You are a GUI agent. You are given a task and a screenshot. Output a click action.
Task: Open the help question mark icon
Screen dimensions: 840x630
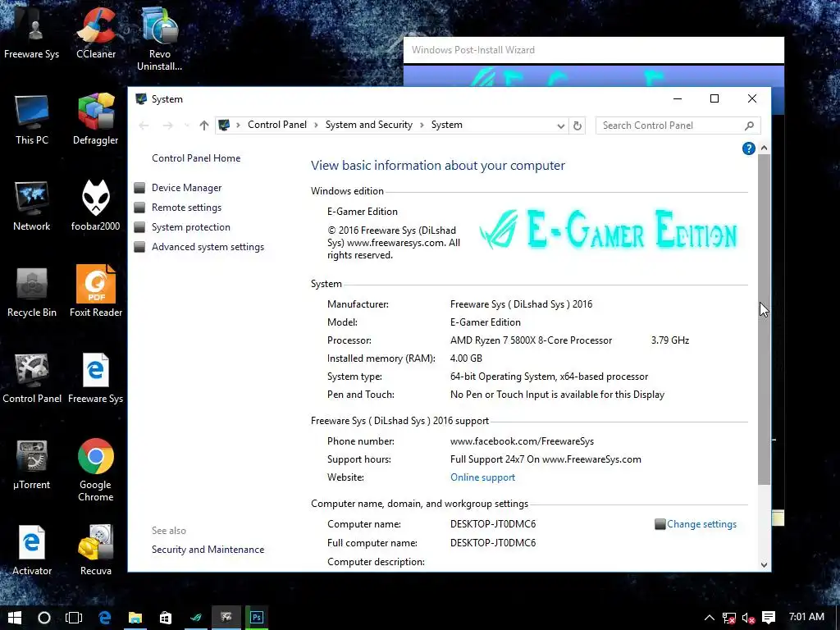[748, 148]
